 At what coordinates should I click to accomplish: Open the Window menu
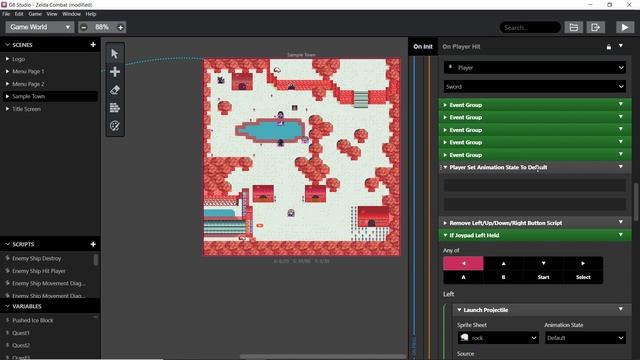coord(71,14)
